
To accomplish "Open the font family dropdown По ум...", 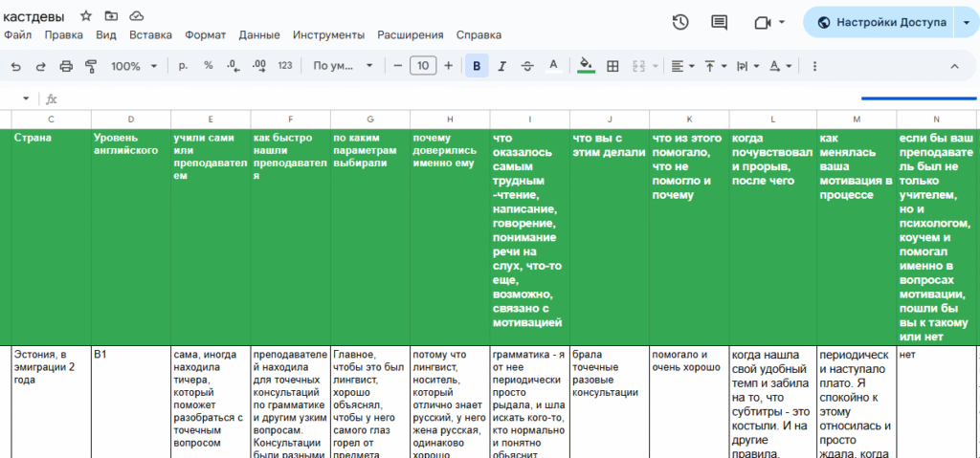I will tap(344, 66).
